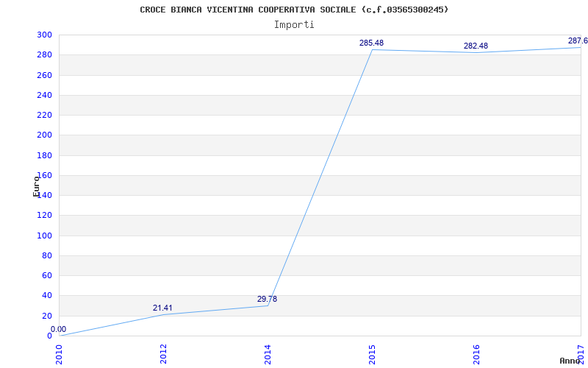
Task: Click the 160 y-axis tick label
Action: click(44, 175)
